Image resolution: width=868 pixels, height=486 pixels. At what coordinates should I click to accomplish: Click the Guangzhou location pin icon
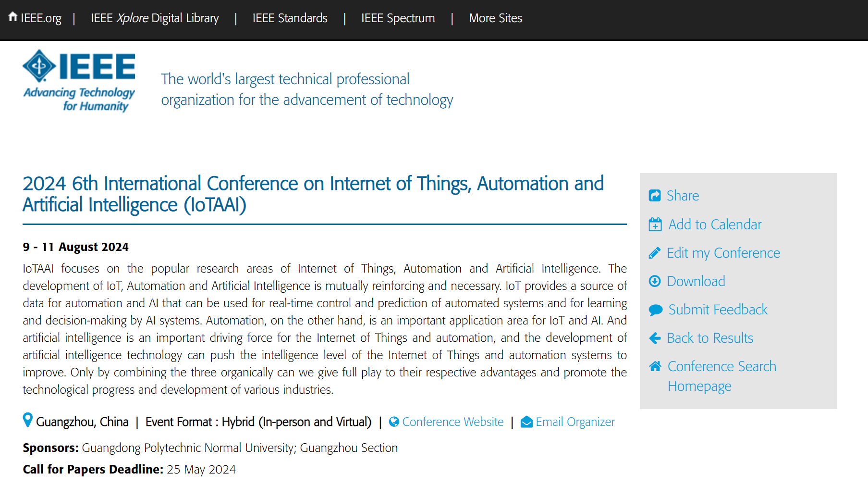pyautogui.click(x=28, y=420)
